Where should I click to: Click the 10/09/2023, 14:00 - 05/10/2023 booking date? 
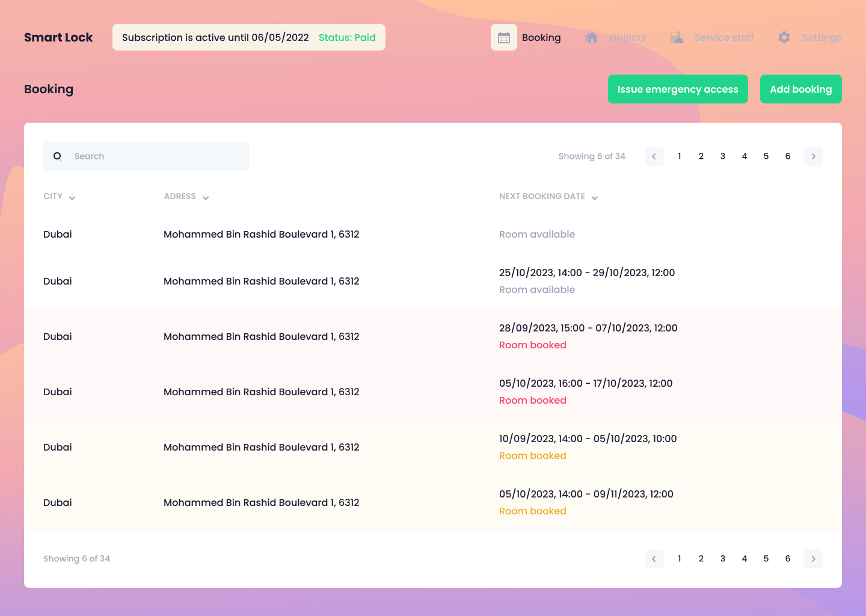(x=588, y=439)
